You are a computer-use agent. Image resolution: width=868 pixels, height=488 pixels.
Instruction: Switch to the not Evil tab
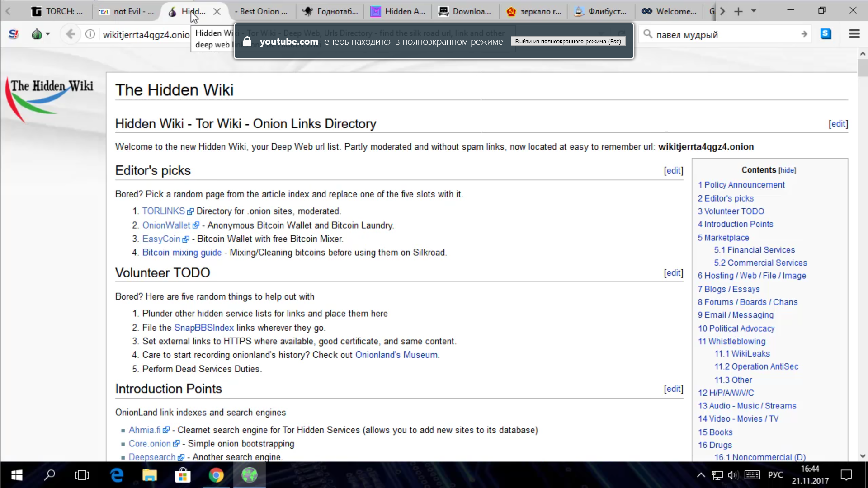(127, 12)
